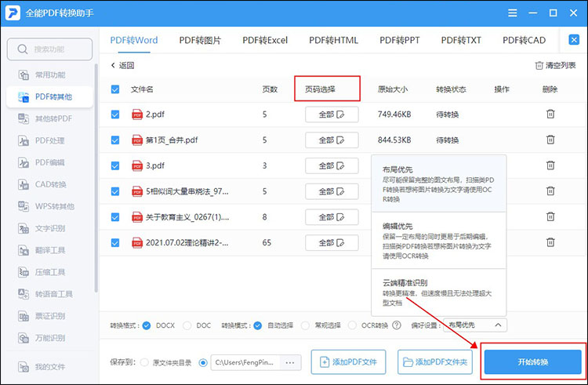
Task: Delete 3.pdf with trash icon
Action: point(550,165)
